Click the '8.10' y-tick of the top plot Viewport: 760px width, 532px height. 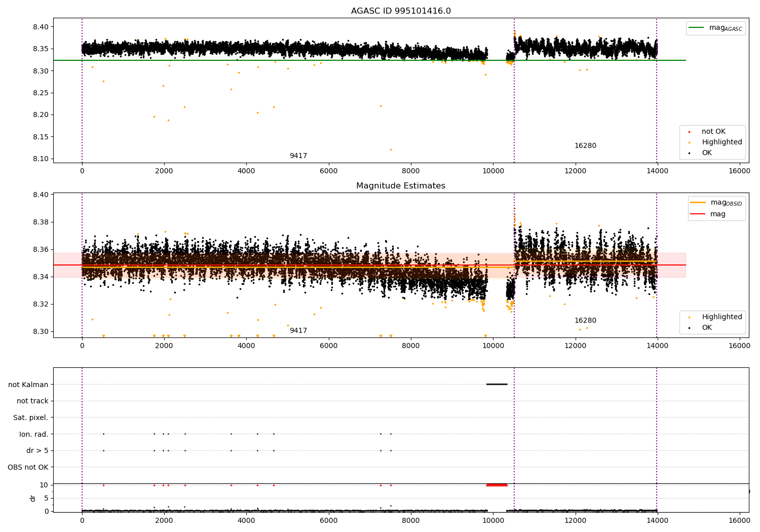40,159
